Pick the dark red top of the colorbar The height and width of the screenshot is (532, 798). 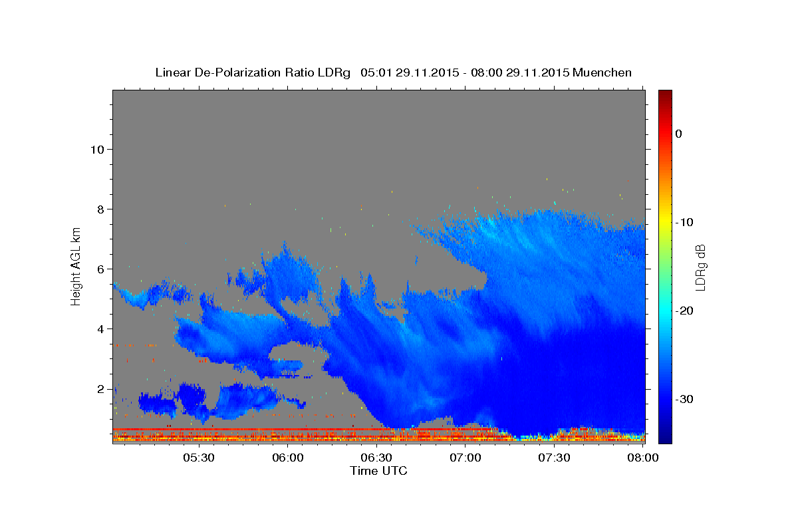coord(665,94)
